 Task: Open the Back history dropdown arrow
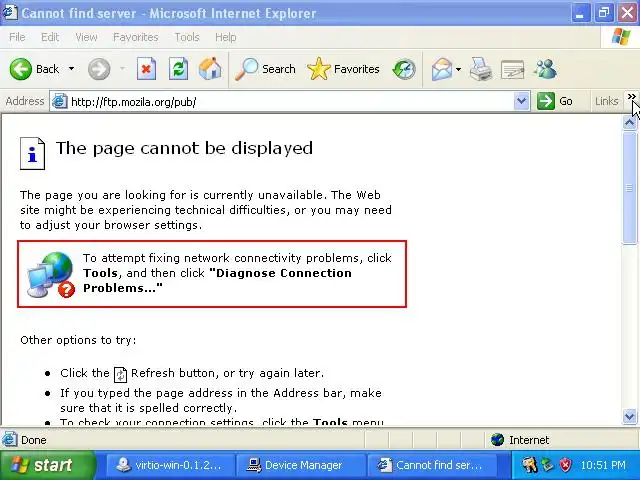(71, 69)
